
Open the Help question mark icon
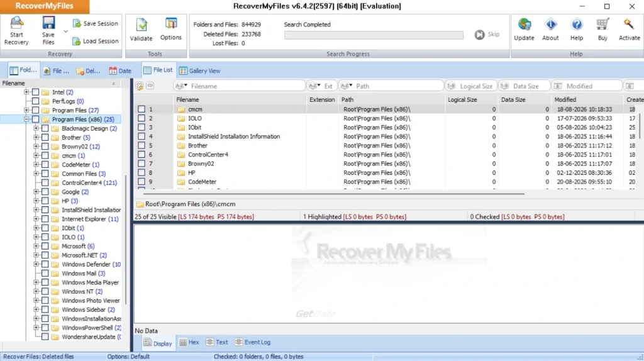tap(577, 25)
